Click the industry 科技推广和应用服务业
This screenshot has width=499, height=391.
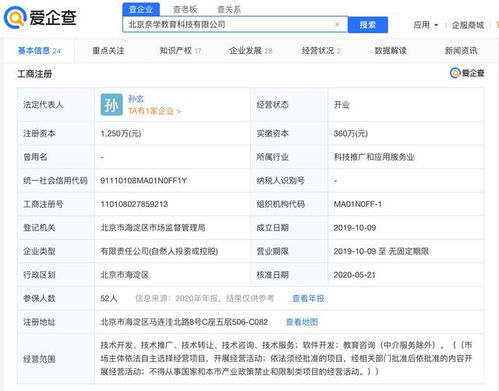click(374, 157)
